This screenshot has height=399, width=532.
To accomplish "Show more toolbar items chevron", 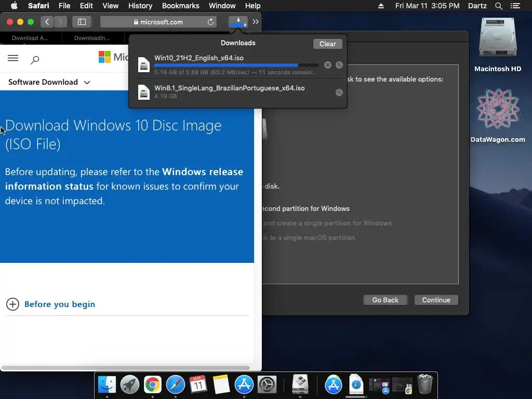I will [256, 22].
